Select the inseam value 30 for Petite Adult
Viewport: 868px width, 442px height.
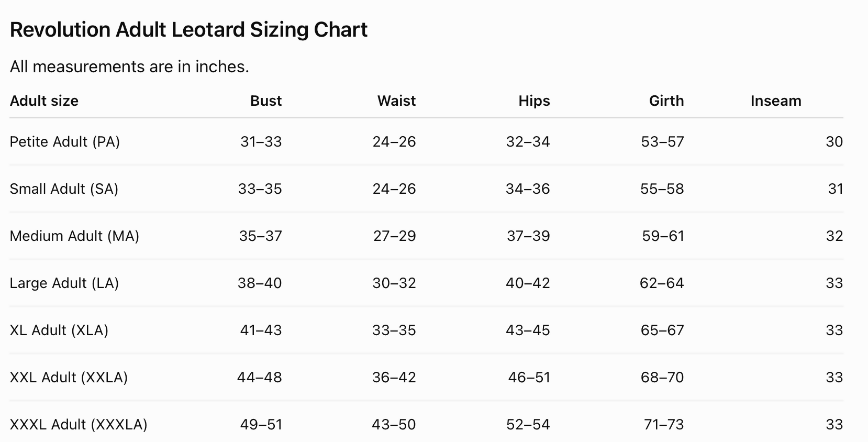click(834, 142)
